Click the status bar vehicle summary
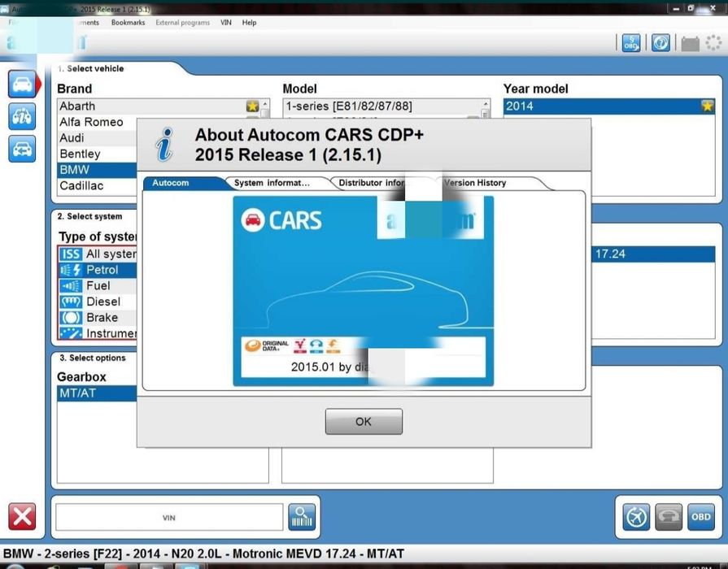Screen dimensions: 728x569 click(x=203, y=554)
